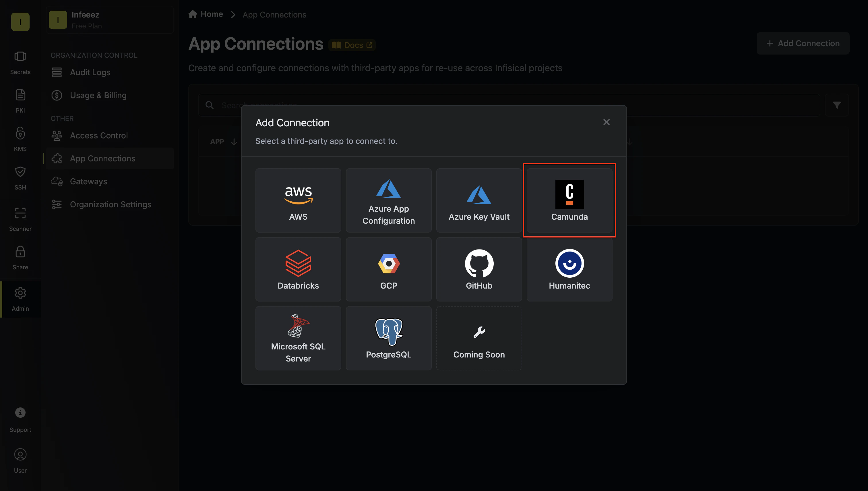Open Organization Settings

tap(110, 204)
